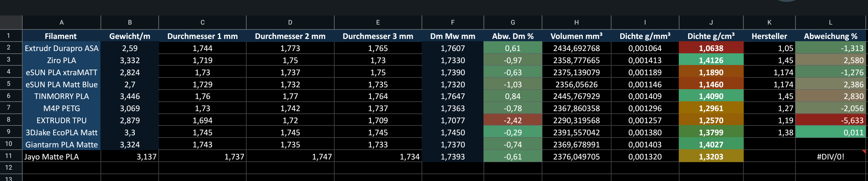
Task: Click the green '-0,29' cell
Action: pyautogui.click(x=513, y=132)
